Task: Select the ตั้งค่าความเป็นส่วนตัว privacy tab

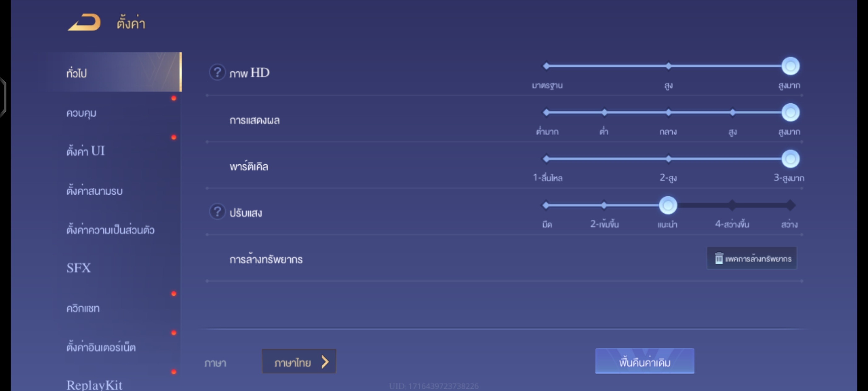Action: (x=111, y=230)
